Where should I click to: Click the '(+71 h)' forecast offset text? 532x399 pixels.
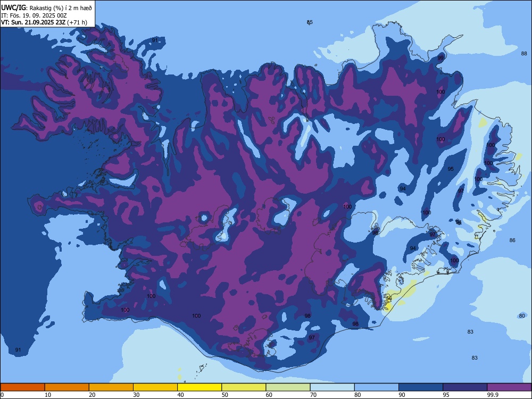pos(77,22)
